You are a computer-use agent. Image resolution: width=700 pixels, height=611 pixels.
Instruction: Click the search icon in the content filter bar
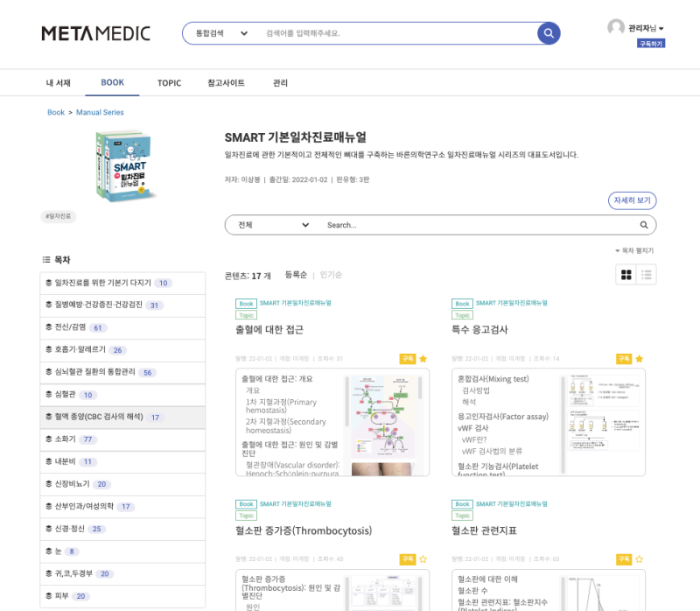(643, 225)
